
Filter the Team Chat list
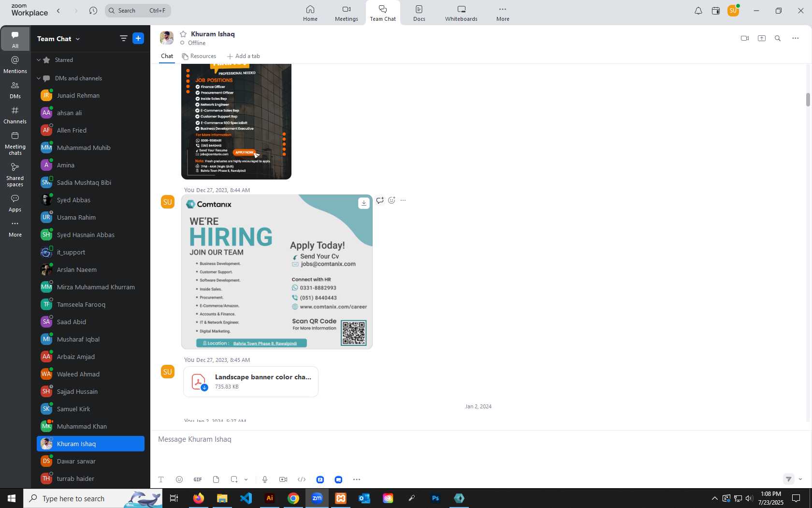click(124, 38)
